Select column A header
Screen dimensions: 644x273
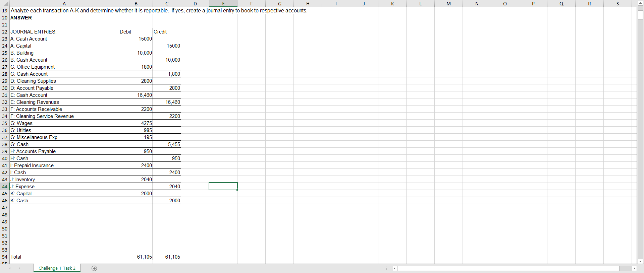pos(64,4)
